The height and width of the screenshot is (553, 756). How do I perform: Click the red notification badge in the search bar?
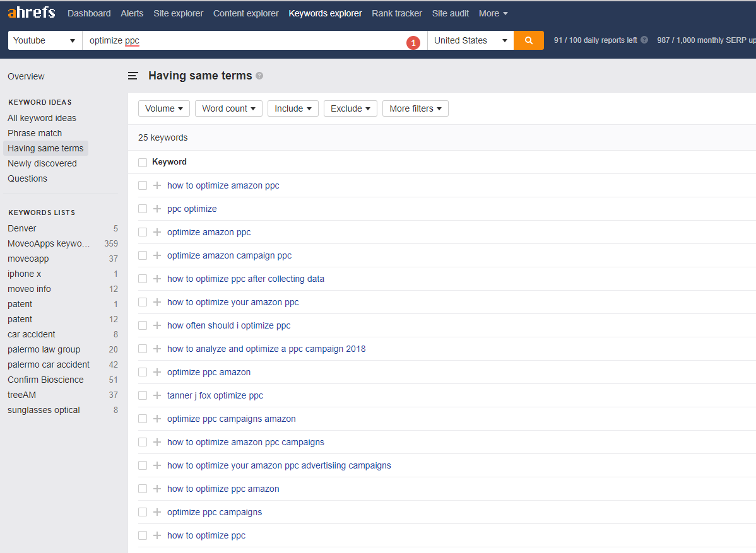[413, 43]
